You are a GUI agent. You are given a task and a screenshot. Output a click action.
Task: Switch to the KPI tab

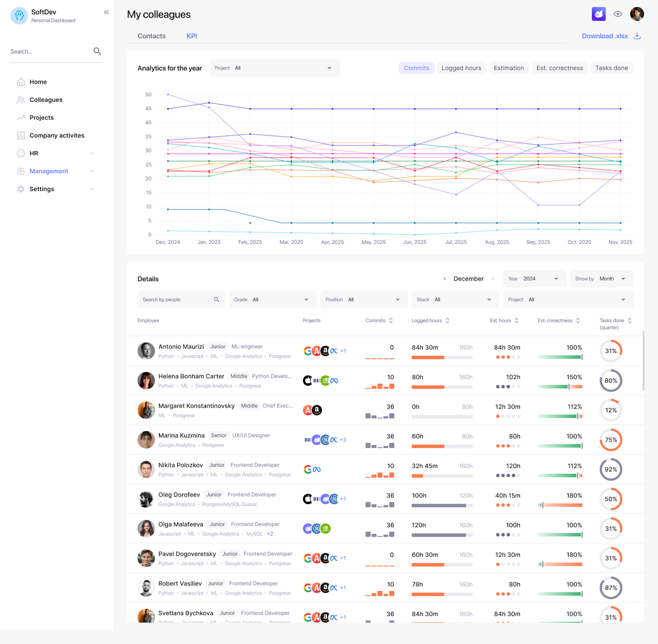pos(192,36)
